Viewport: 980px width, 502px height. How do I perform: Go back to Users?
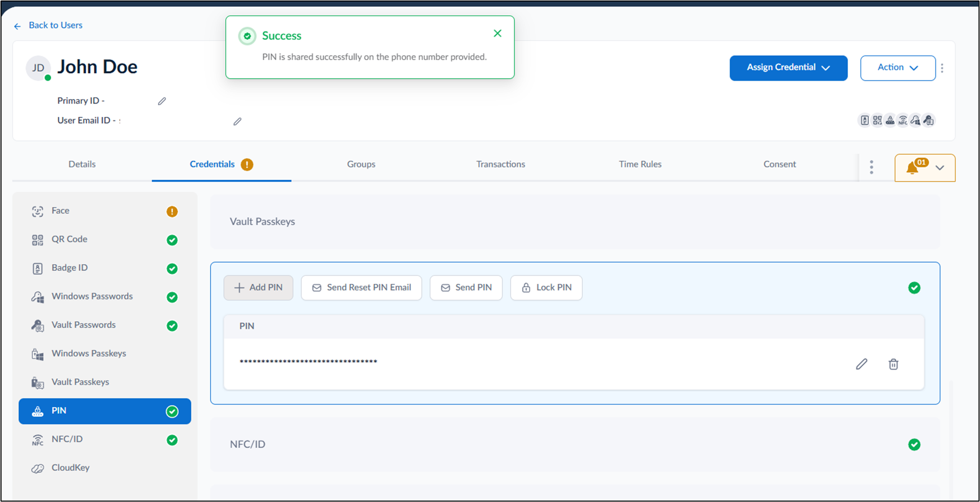(48, 25)
